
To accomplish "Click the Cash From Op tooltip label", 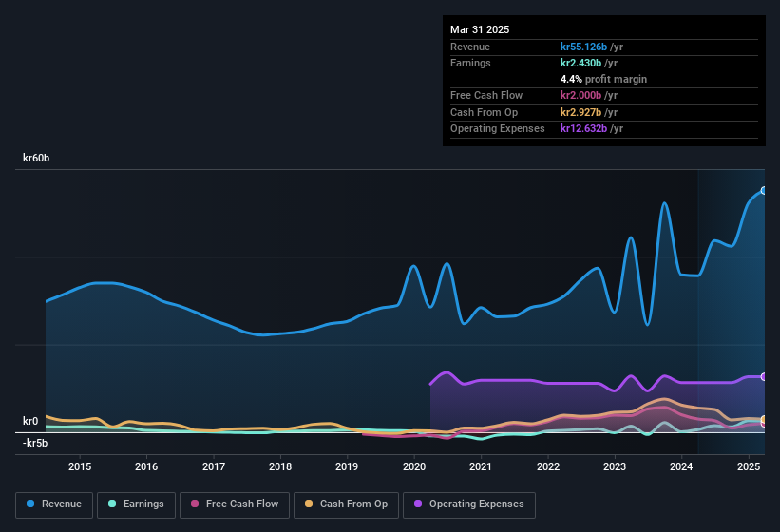I will 484,112.
